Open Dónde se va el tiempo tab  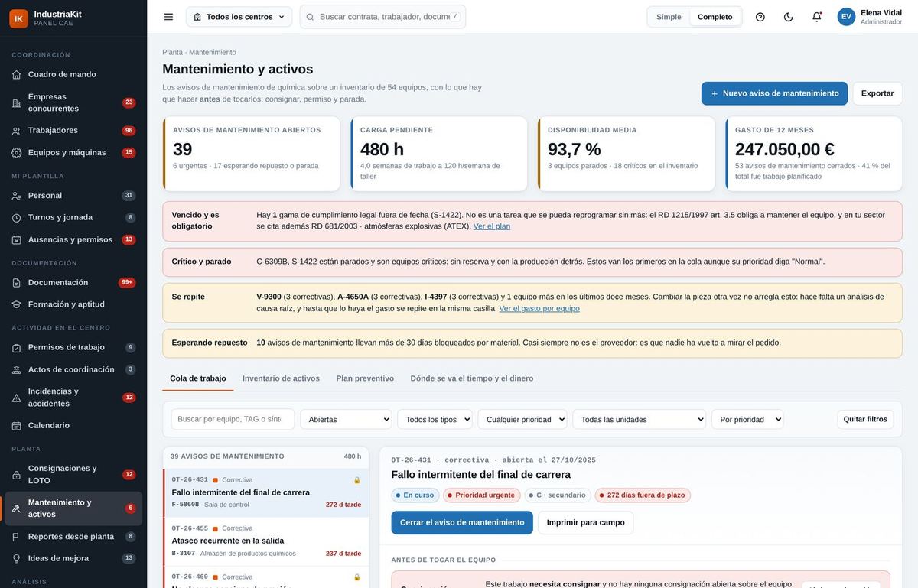tap(472, 378)
